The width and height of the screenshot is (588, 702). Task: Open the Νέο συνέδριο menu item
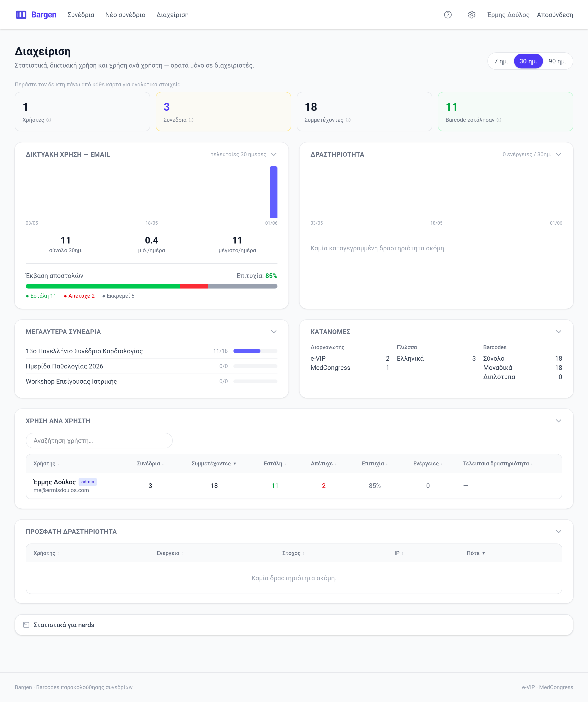(x=125, y=15)
